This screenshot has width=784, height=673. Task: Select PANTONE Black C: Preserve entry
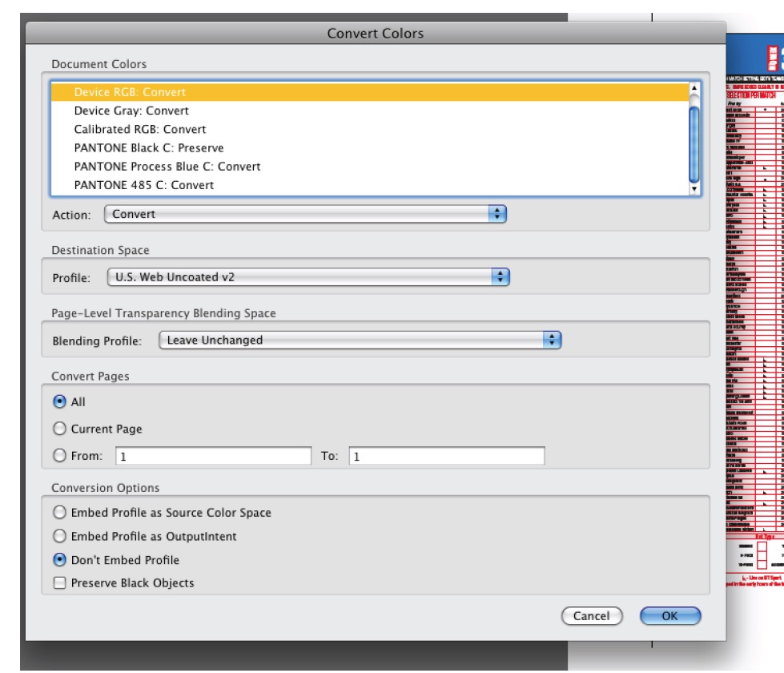pyautogui.click(x=148, y=148)
